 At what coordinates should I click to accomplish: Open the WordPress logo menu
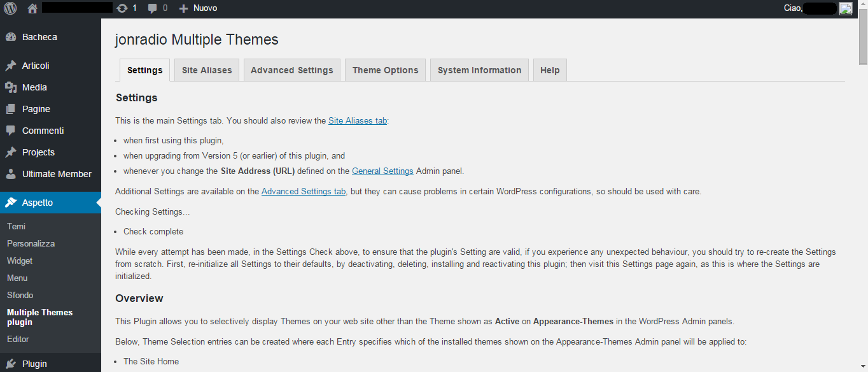click(x=11, y=8)
